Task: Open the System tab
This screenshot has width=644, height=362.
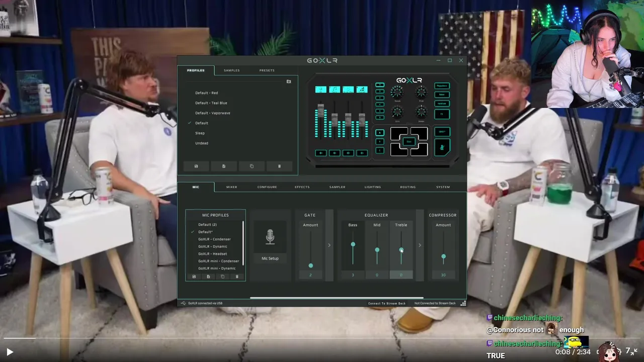Action: (x=443, y=187)
